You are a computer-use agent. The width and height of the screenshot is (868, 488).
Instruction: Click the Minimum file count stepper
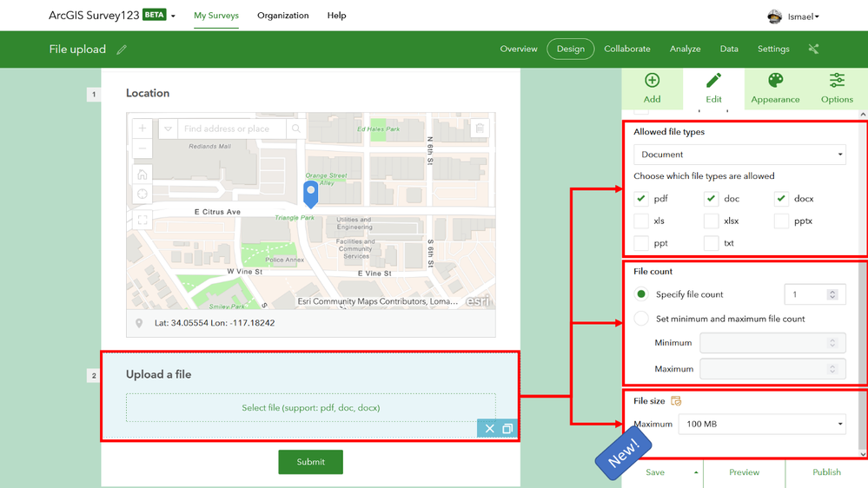coord(832,342)
